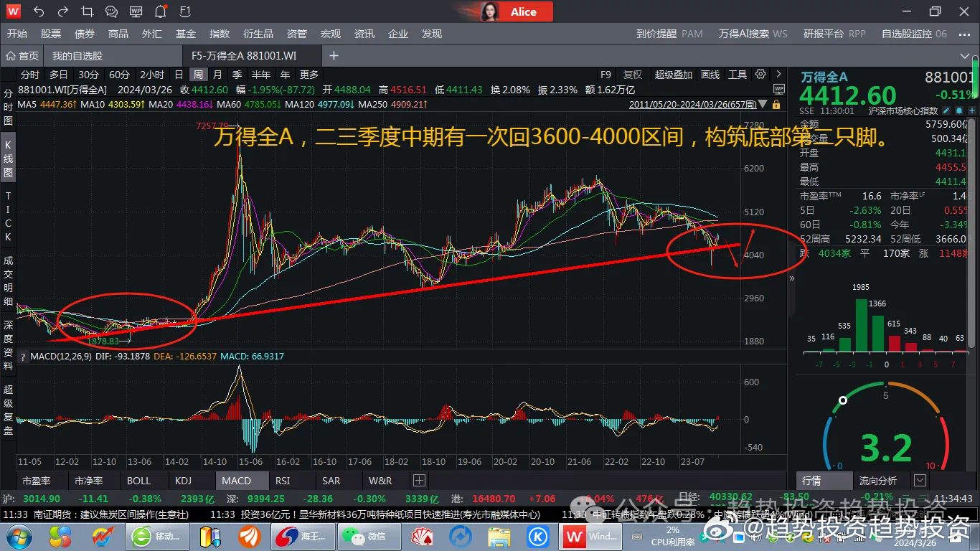Open the 更多 more periods dropdown
Image resolution: width=980 pixels, height=551 pixels.
[309, 75]
